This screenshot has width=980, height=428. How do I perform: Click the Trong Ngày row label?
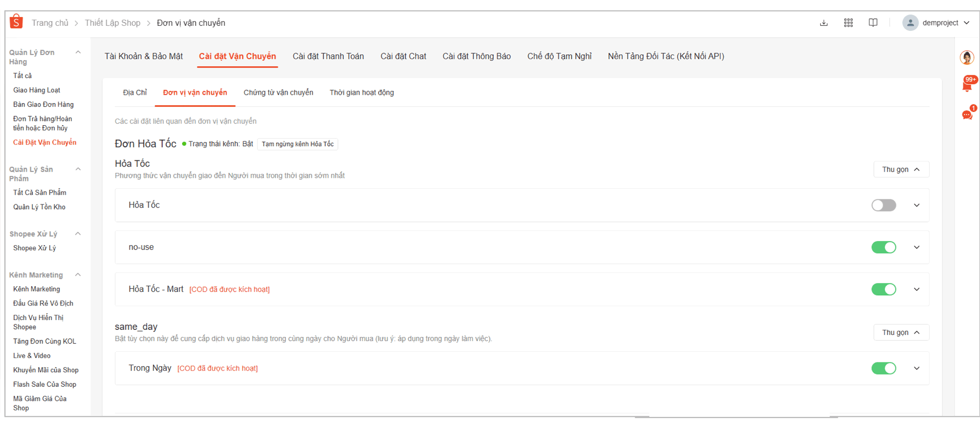coord(150,368)
